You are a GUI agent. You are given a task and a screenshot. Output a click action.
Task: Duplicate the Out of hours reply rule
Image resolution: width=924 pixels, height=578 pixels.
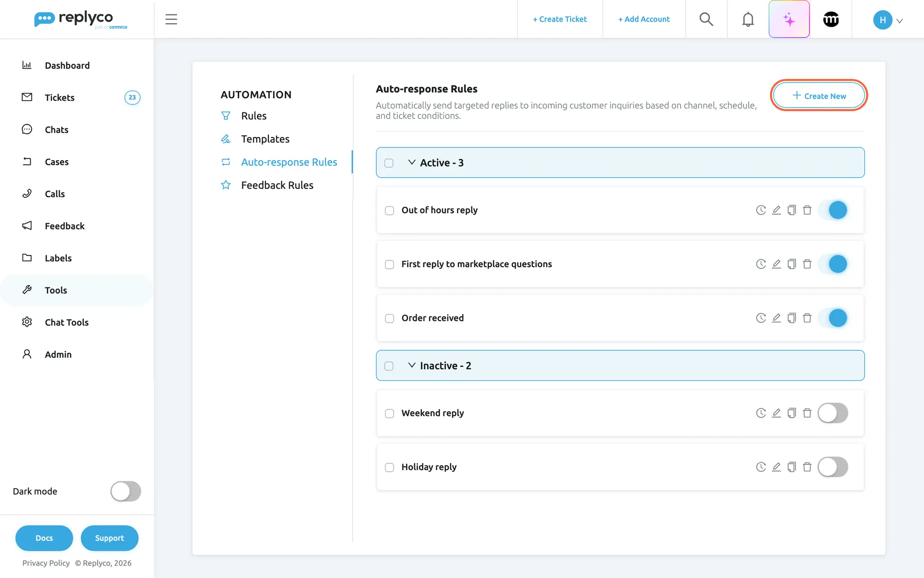pos(792,210)
